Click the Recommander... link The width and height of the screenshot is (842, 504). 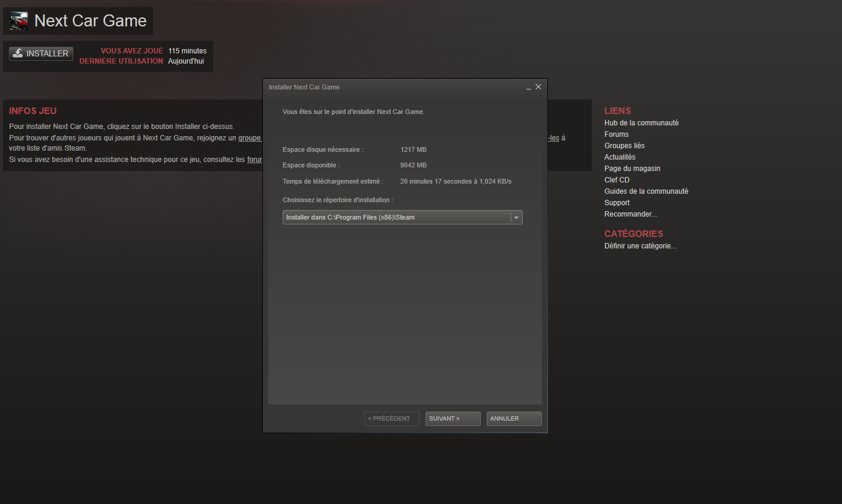pyautogui.click(x=630, y=214)
